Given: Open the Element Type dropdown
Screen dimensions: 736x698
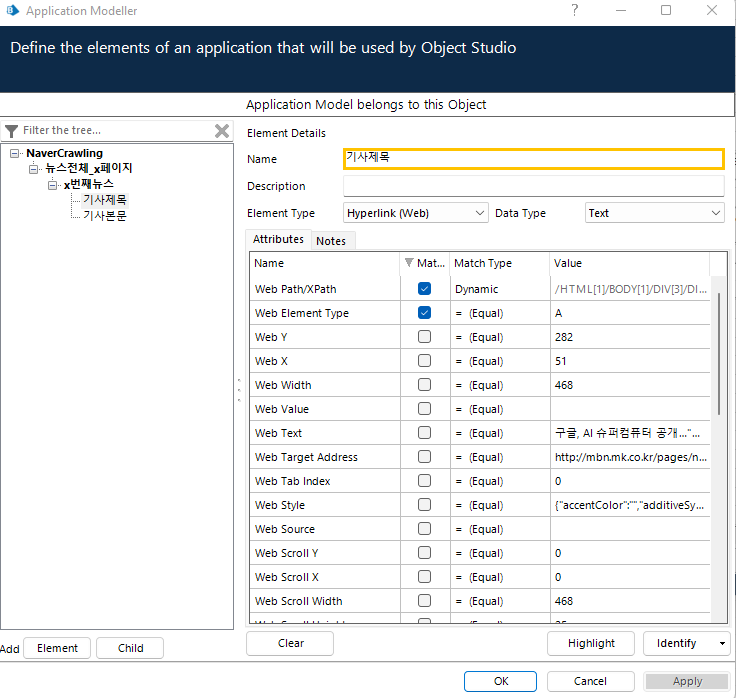Looking at the screenshot, I should (x=479, y=213).
